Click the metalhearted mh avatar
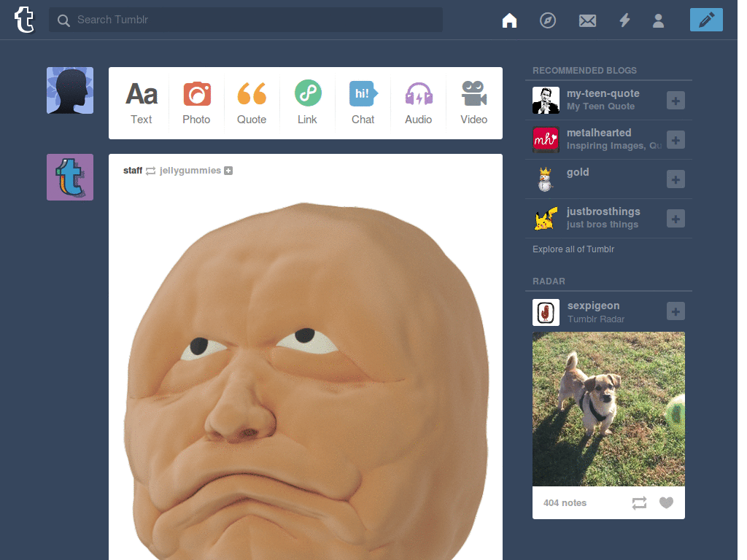Screen dimensions: 747x560 tap(546, 139)
